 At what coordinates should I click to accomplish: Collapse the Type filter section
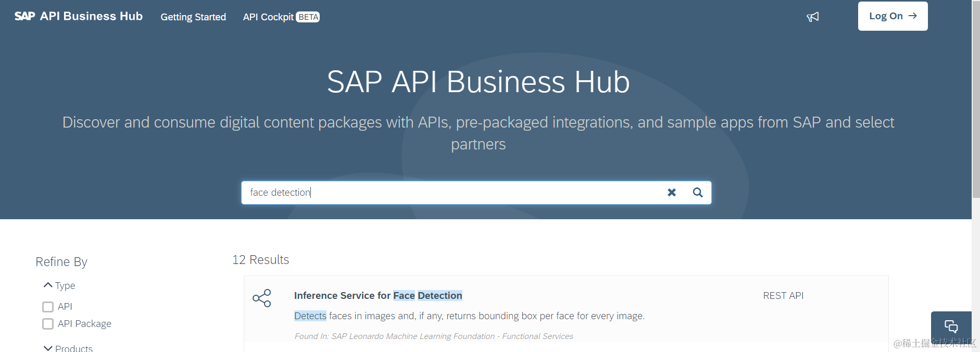[48, 285]
